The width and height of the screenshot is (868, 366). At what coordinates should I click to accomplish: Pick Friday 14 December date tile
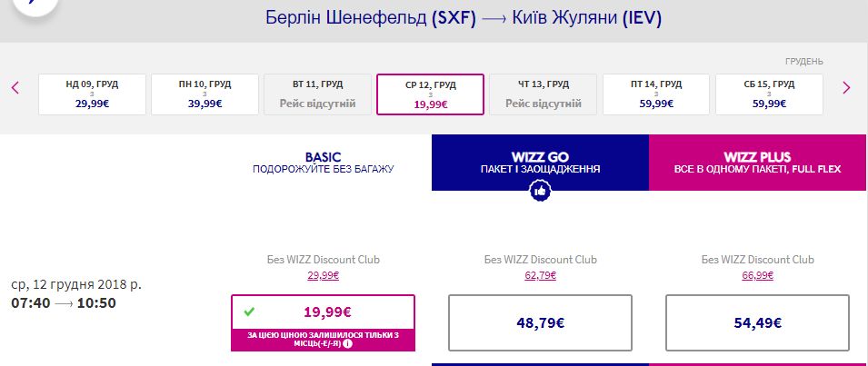tap(656, 94)
